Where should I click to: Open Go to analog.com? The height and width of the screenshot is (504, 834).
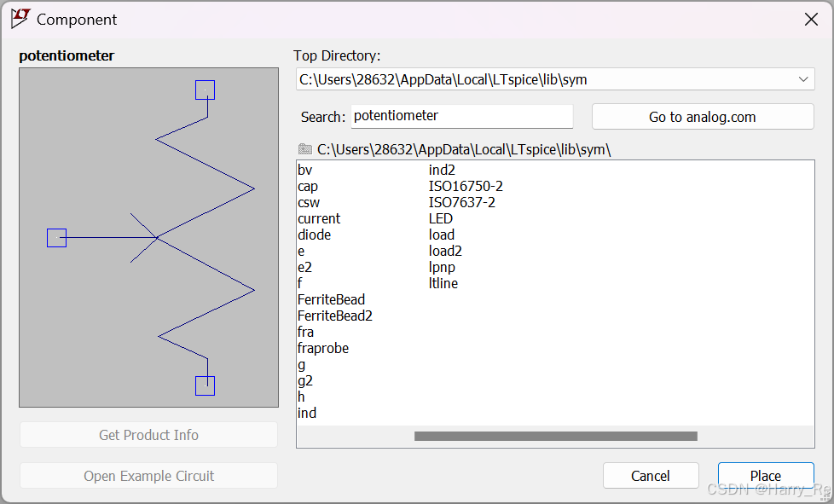tap(702, 117)
